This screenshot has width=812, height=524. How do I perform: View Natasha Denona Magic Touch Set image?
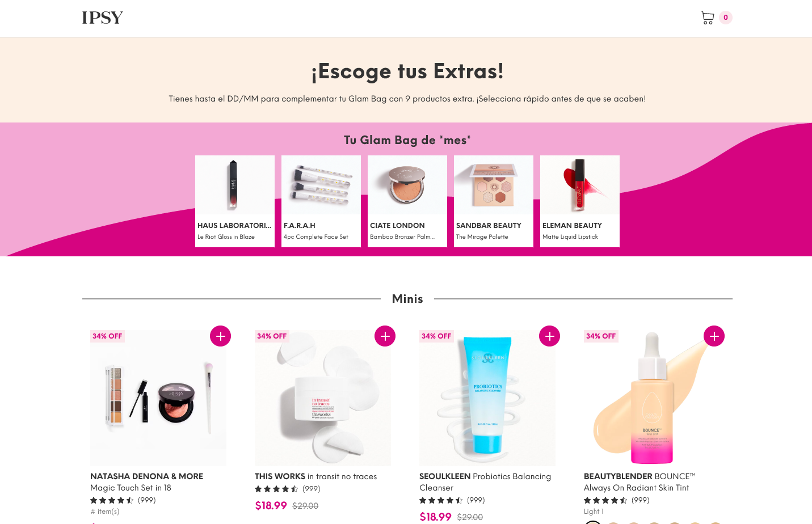point(158,398)
